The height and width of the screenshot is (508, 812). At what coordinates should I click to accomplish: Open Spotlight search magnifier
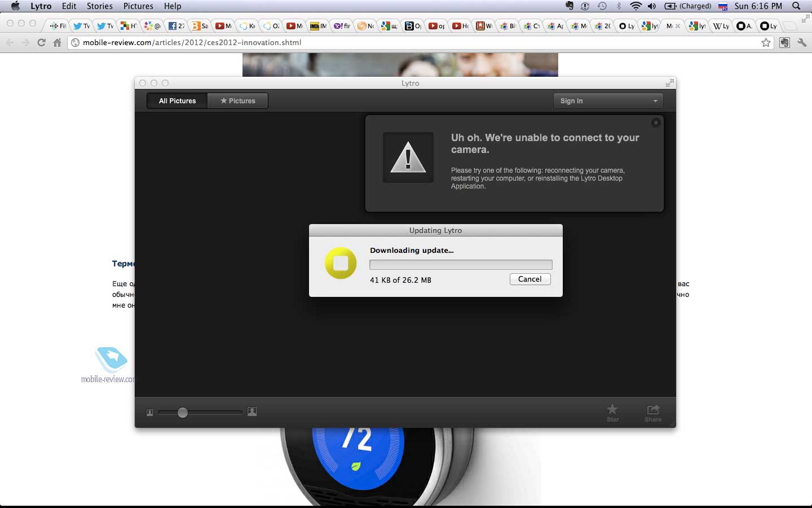tap(796, 6)
